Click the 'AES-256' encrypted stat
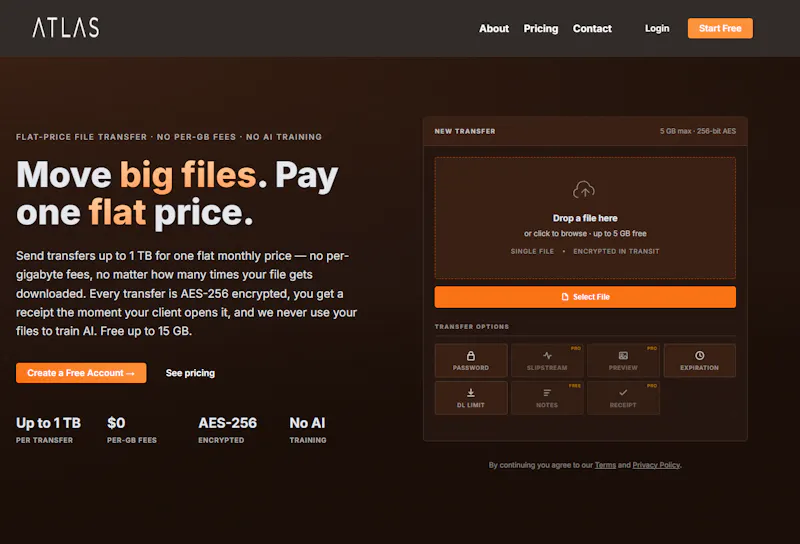Viewport: 800px width, 544px height. pos(228,423)
